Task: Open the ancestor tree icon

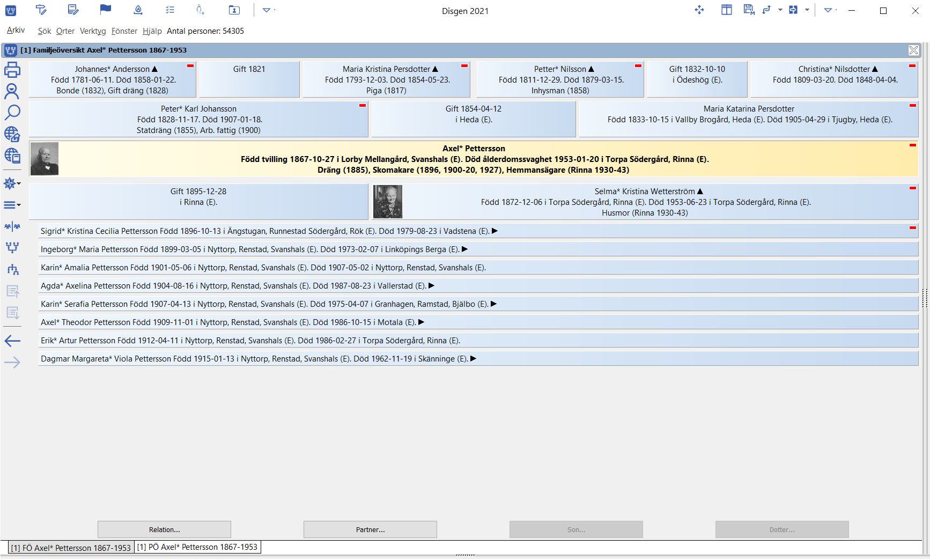Action: [12, 247]
